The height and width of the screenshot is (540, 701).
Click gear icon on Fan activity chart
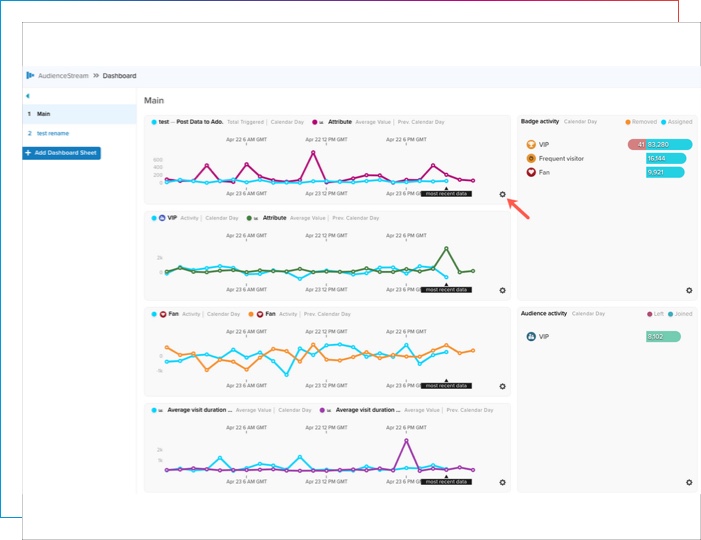click(x=502, y=386)
